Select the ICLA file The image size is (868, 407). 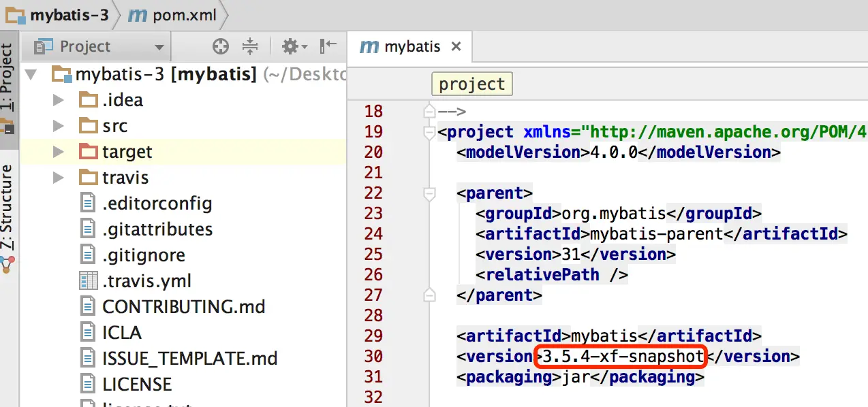pos(122,333)
